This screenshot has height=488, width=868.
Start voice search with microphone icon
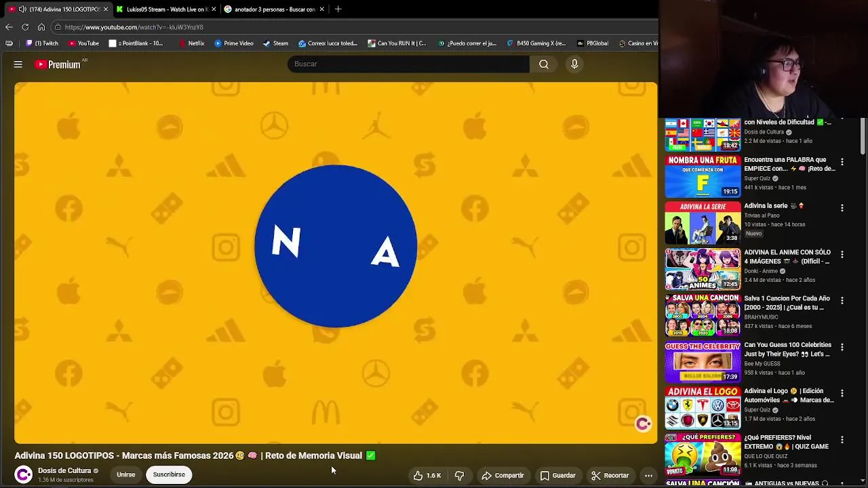click(x=574, y=64)
